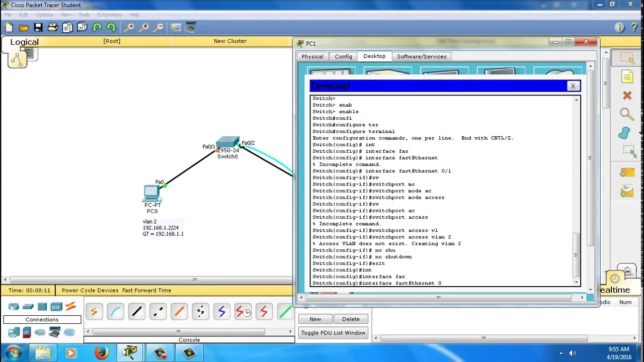Open Windows Explorer from the taskbar
644x362 pixels.
(43, 353)
